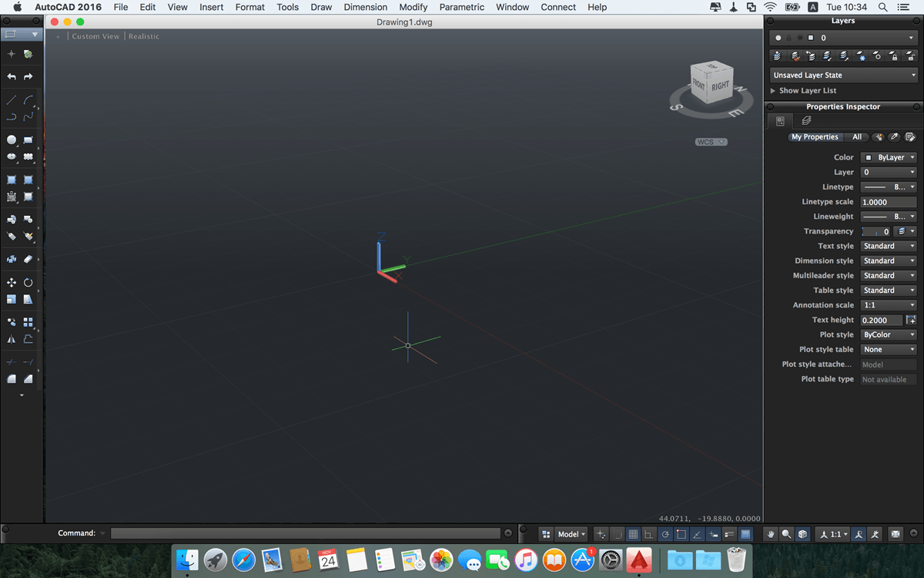Click the Layer Previous icon
The width and height of the screenshot is (924, 578).
(x=811, y=56)
